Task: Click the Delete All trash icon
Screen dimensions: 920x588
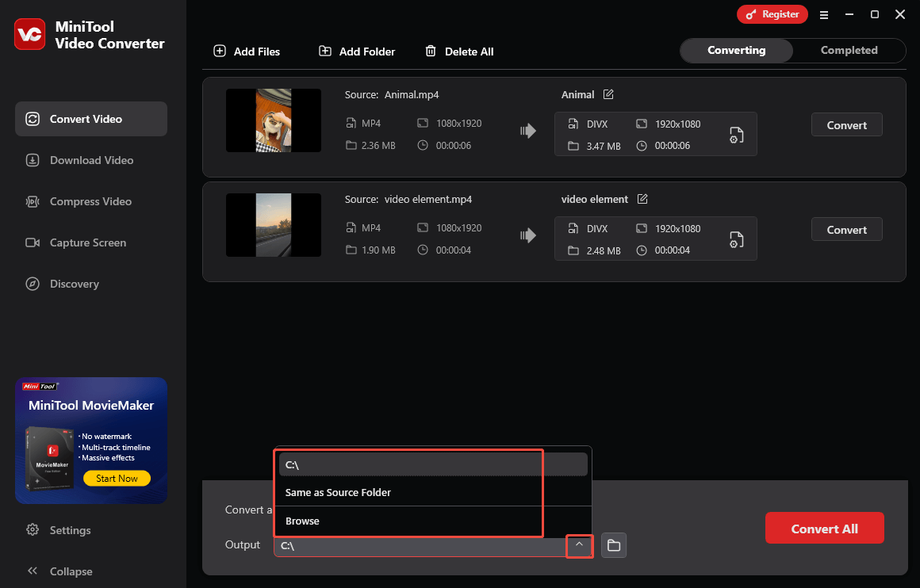Action: click(430, 51)
